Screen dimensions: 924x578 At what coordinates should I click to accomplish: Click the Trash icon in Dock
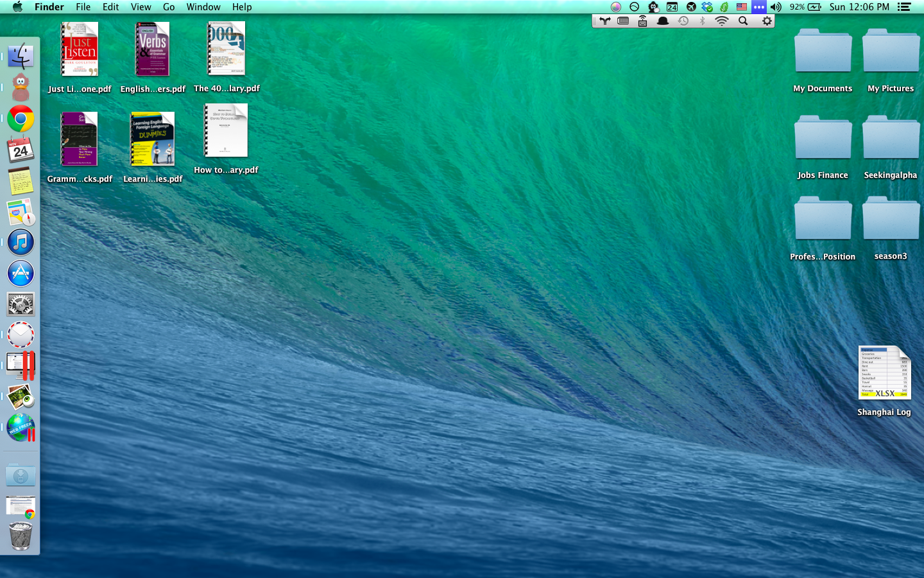[x=21, y=536]
